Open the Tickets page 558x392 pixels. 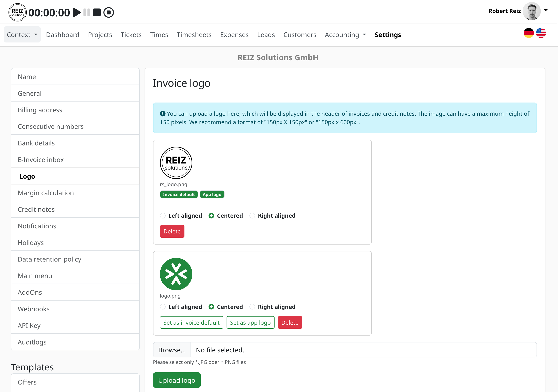pos(131,34)
